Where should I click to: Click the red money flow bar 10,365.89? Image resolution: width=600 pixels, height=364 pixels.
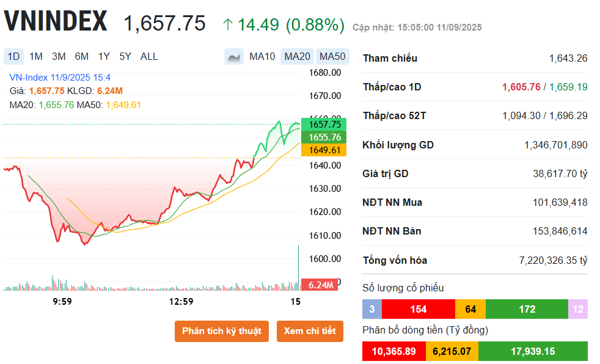(393, 351)
